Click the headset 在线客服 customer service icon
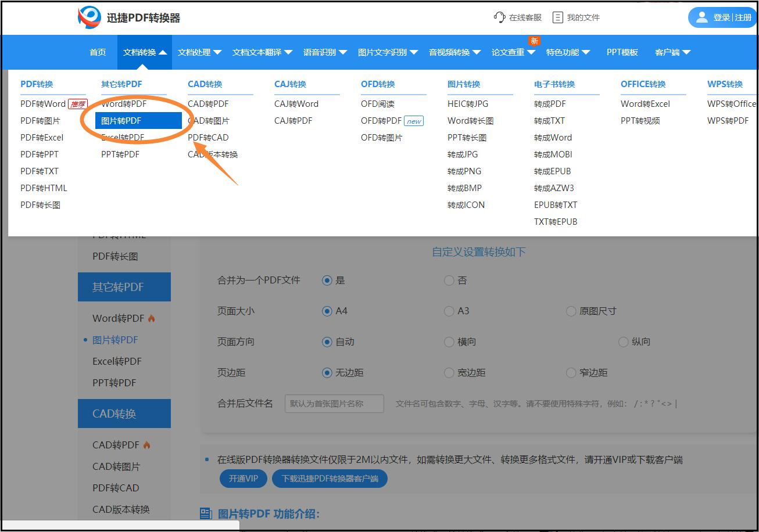759x532 pixels. [x=499, y=17]
